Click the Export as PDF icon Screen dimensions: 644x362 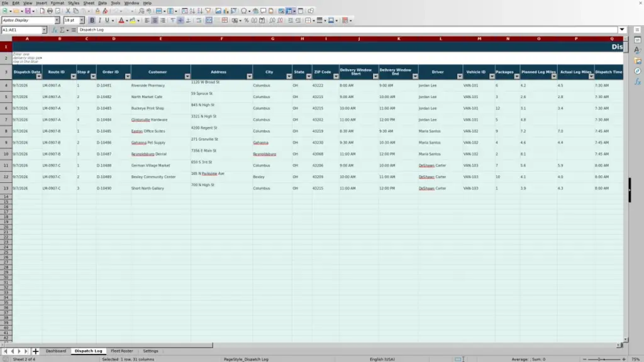click(42, 11)
